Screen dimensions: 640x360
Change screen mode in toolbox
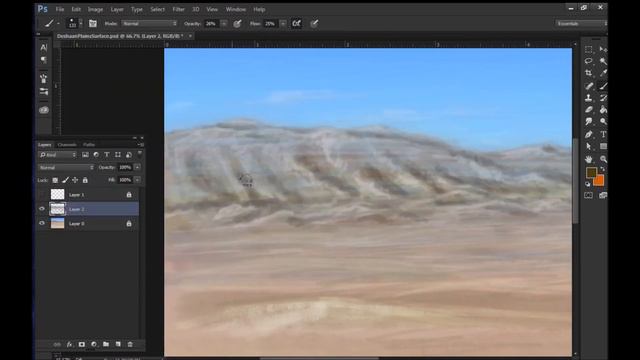click(603, 196)
